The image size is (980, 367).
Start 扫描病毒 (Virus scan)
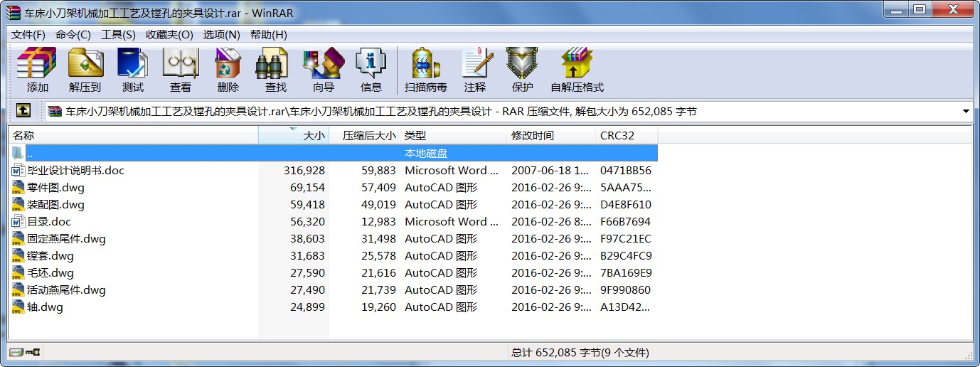425,70
